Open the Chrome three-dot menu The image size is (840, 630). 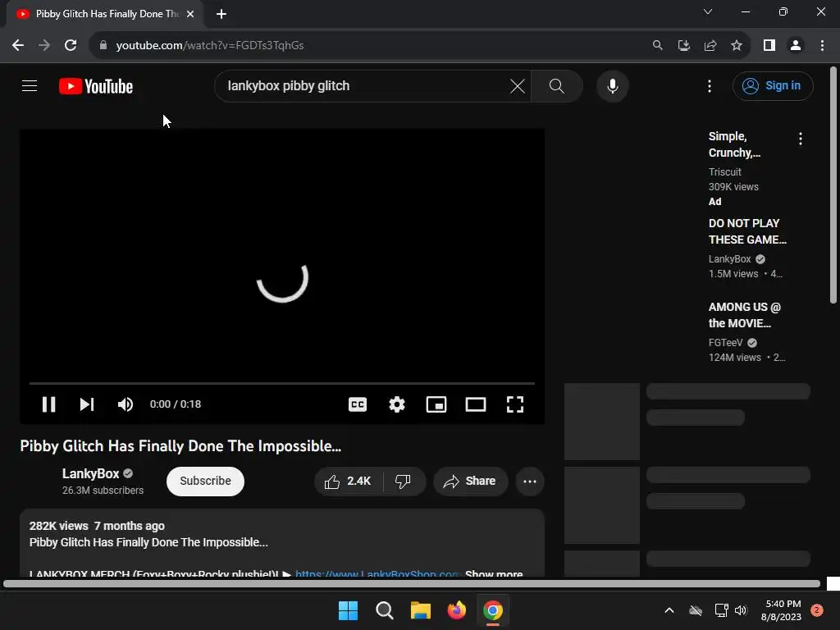(822, 45)
